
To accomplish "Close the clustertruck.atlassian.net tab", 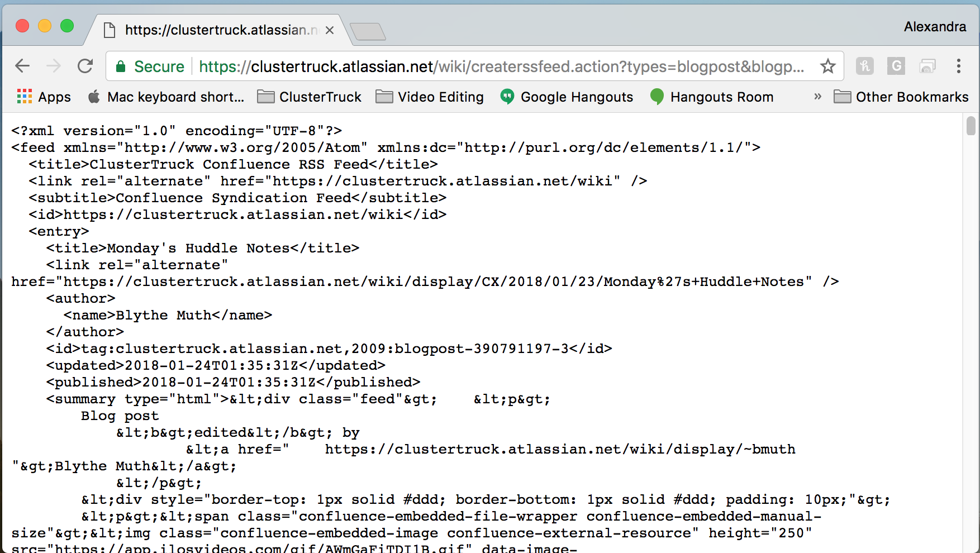I will pos(330,30).
